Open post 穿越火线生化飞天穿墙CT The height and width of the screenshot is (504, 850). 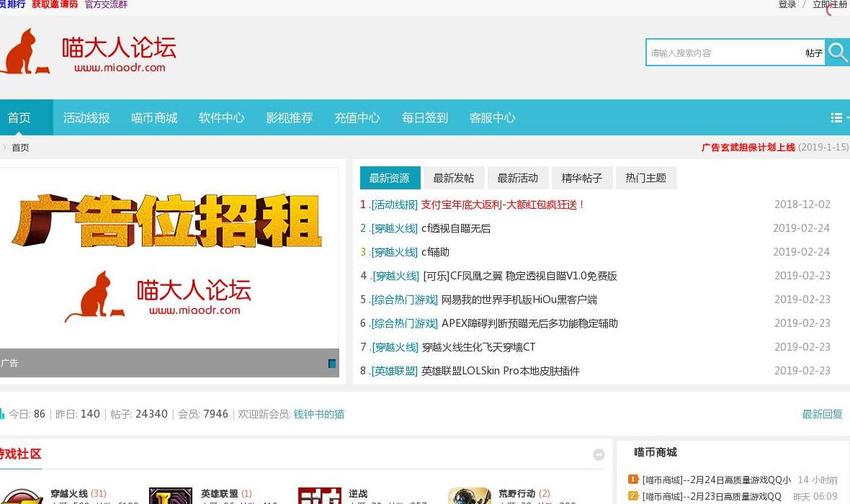point(479,347)
